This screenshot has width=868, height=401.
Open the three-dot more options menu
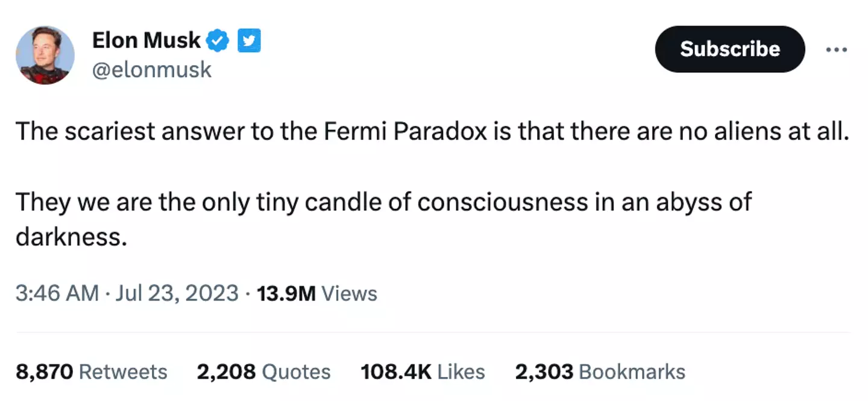coord(836,50)
